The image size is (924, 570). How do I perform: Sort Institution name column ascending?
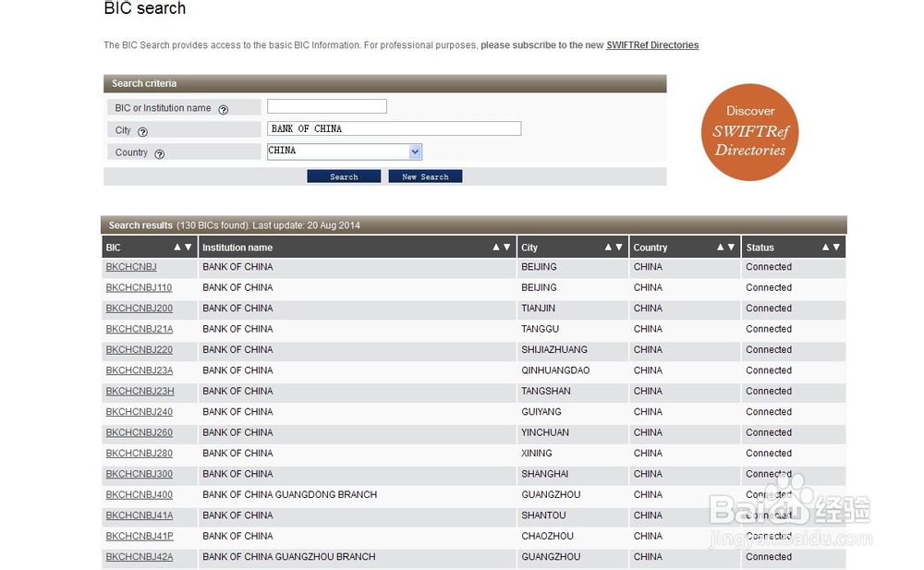[x=495, y=247]
